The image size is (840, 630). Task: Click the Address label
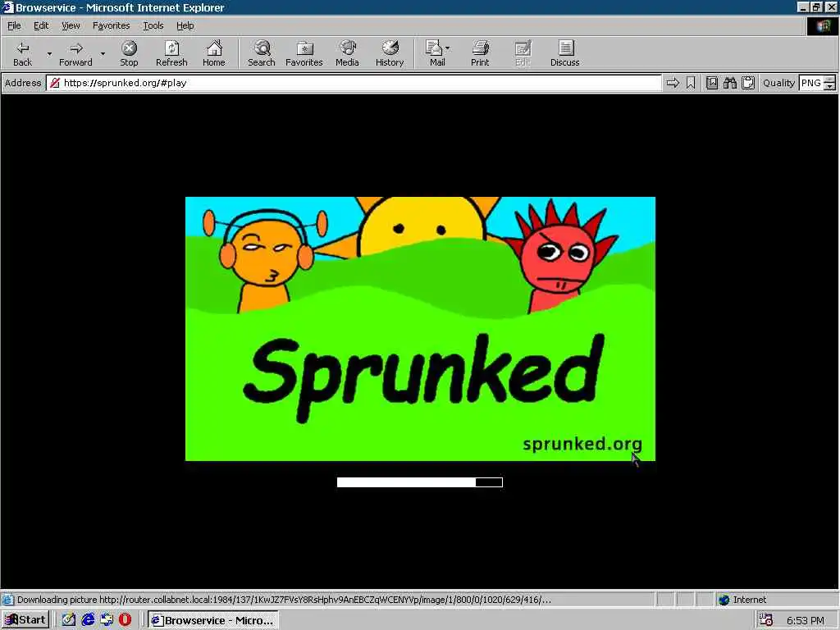click(x=23, y=83)
